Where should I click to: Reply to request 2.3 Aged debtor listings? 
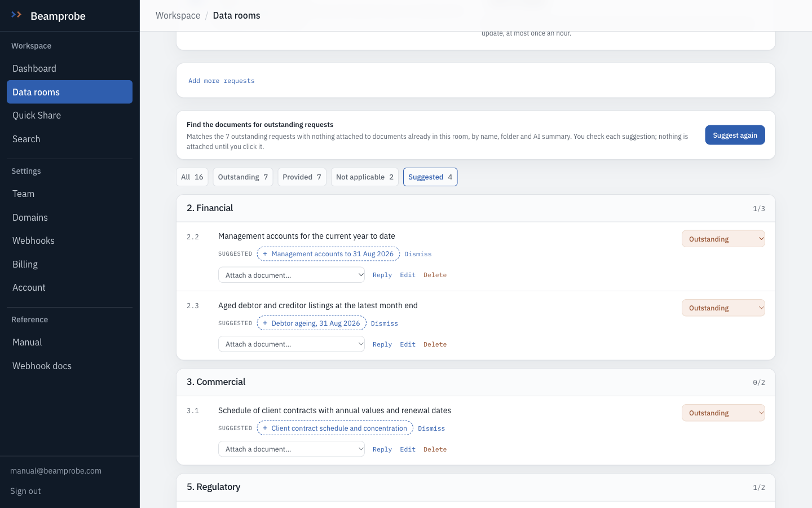click(x=382, y=344)
